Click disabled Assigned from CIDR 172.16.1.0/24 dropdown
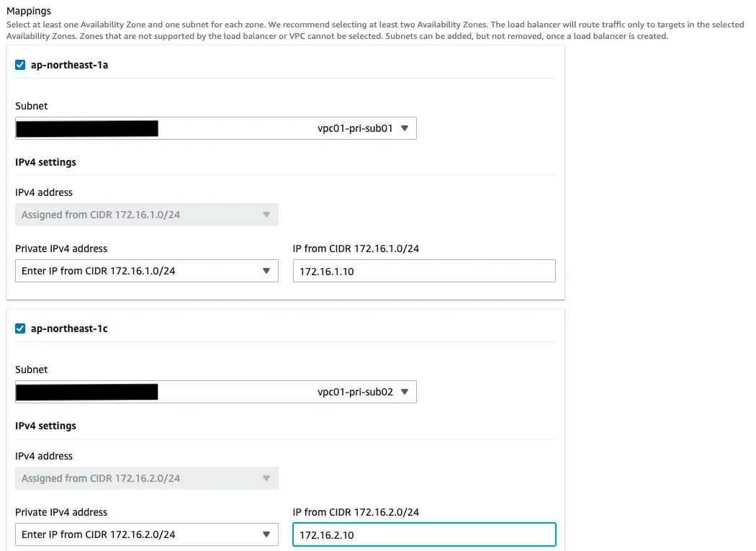The image size is (756, 551). tap(147, 215)
